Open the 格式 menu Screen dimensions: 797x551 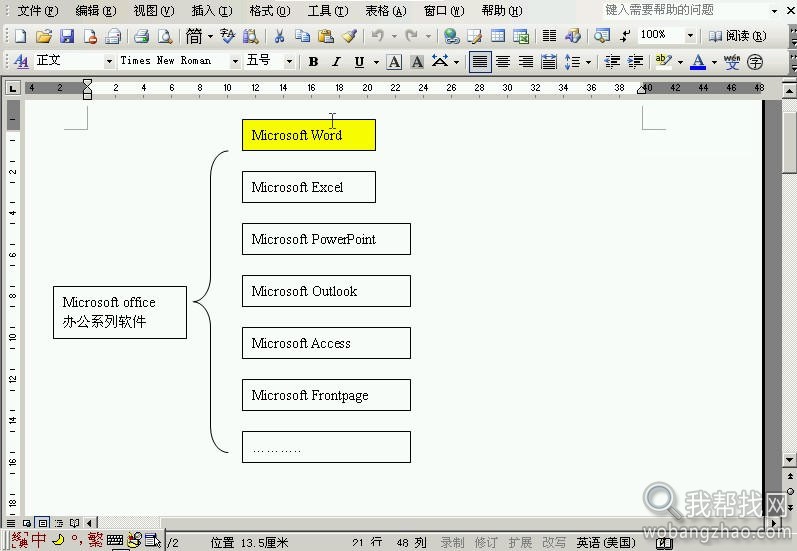pos(270,11)
